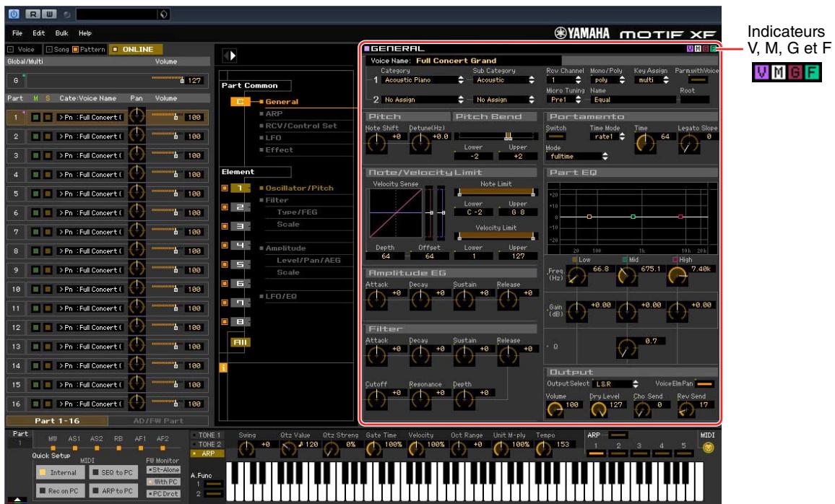
Task: Click the info i icon under elements
Action: [x=223, y=368]
